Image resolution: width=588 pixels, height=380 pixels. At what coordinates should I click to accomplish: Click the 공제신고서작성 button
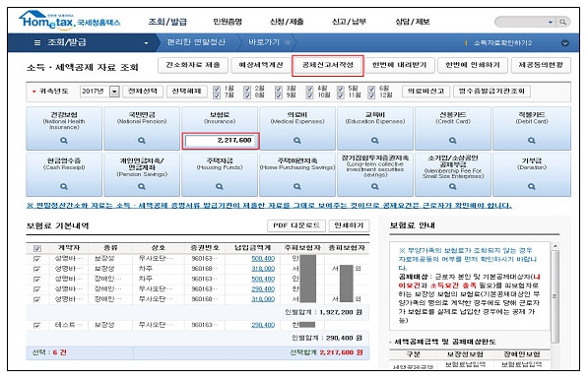pos(328,65)
